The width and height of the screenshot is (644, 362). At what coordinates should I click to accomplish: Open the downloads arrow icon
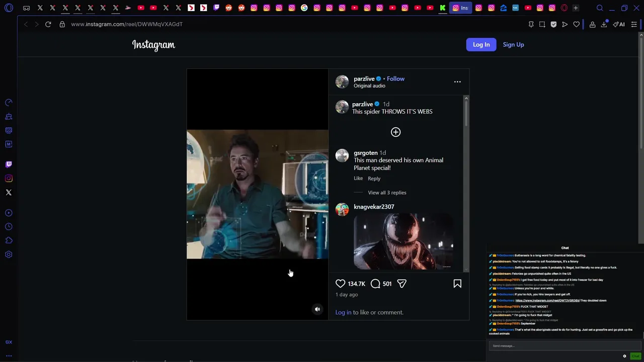click(604, 24)
